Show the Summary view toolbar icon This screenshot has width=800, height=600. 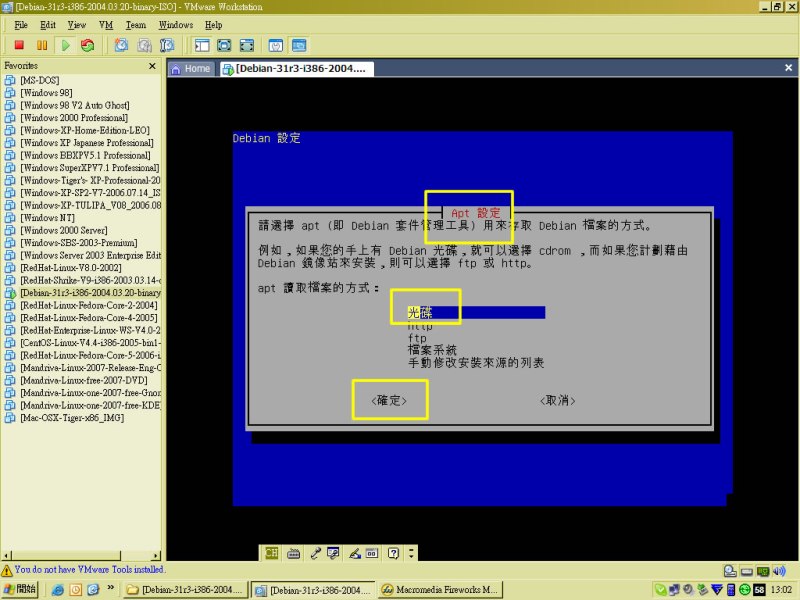tap(276, 45)
